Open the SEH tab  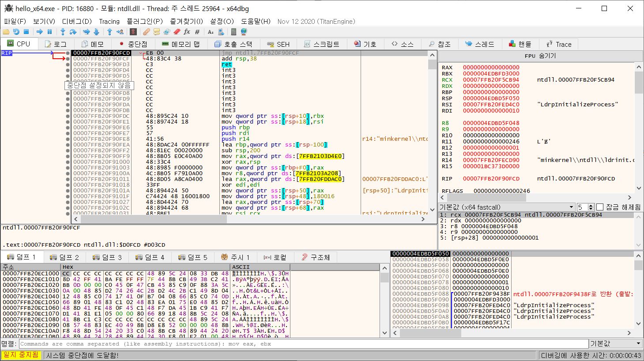[x=279, y=44]
